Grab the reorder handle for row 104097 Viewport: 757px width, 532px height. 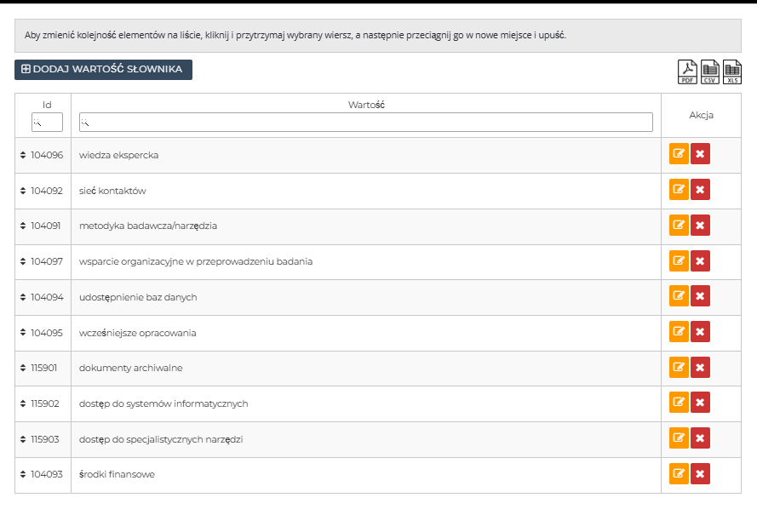pos(23,261)
